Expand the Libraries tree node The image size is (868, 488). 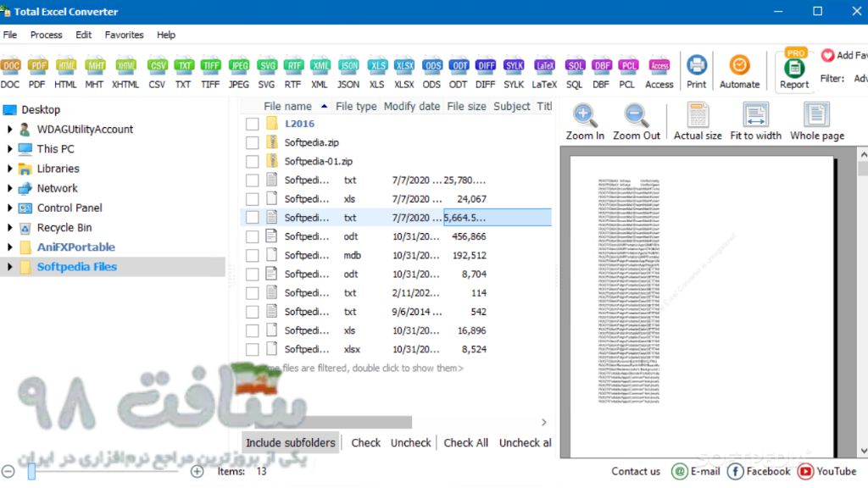(9, 169)
